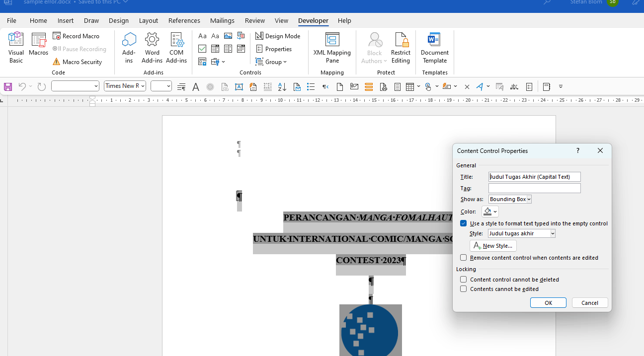Open the content control Color picker
This screenshot has height=356, width=644.
click(490, 212)
